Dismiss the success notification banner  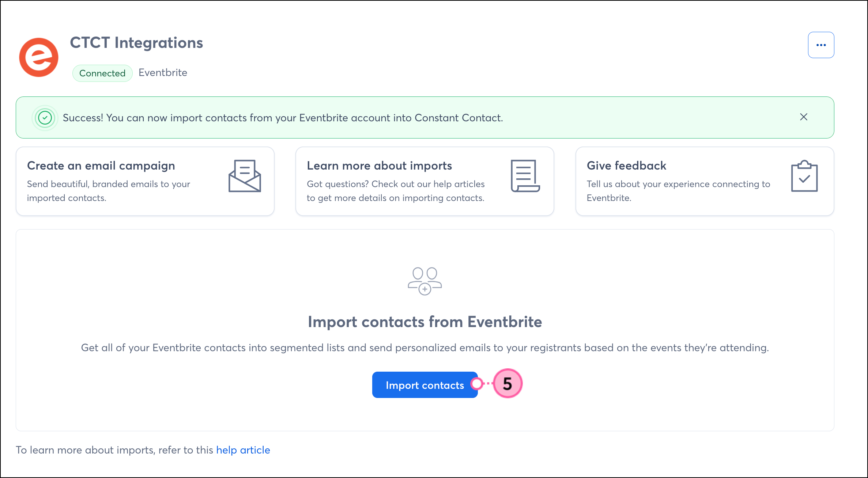point(804,117)
